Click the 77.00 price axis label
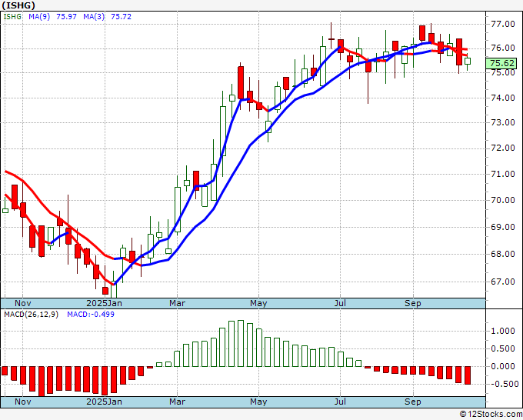This screenshot has width=523, height=420. (503, 24)
